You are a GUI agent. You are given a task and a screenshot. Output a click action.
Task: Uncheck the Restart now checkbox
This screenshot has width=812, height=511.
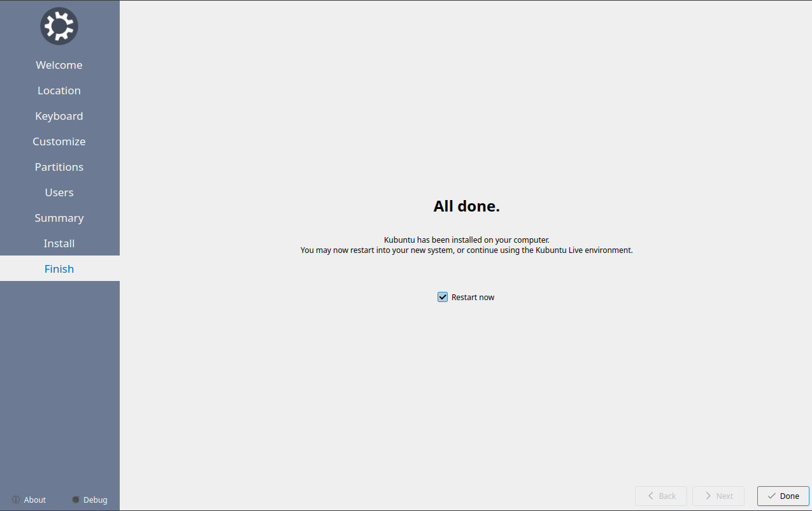coord(443,297)
